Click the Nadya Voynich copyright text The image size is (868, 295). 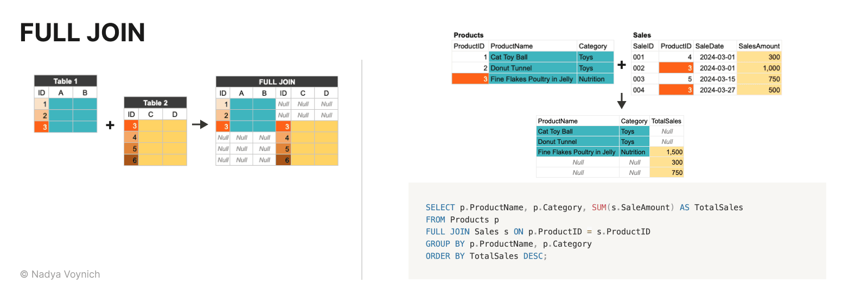(60, 274)
